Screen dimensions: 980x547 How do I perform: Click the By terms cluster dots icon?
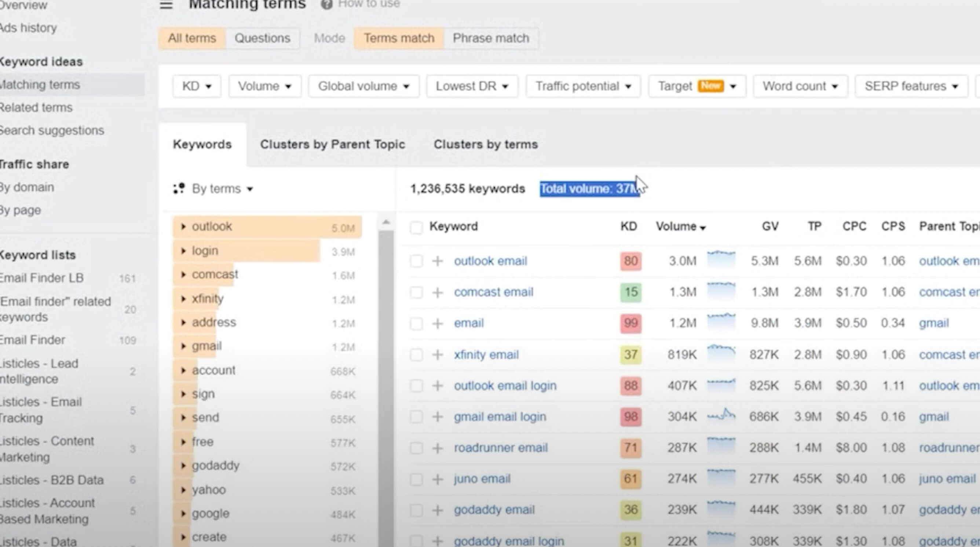[x=179, y=189]
